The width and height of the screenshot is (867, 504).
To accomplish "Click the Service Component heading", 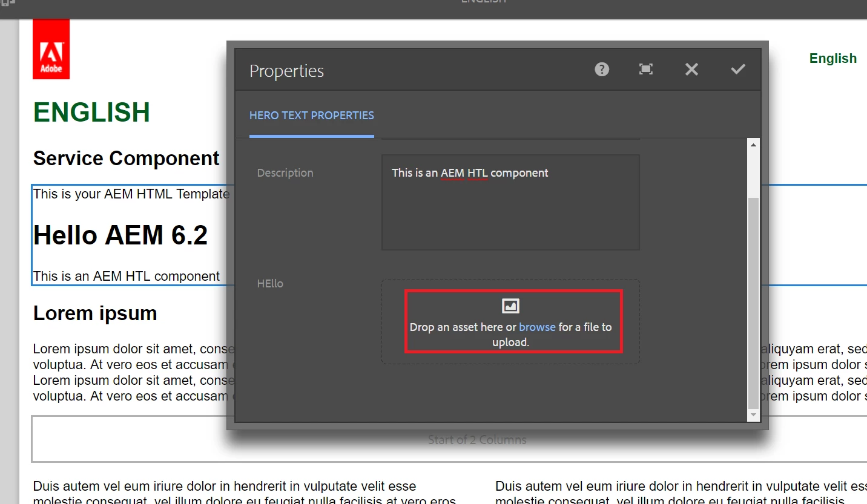I will coord(126,159).
